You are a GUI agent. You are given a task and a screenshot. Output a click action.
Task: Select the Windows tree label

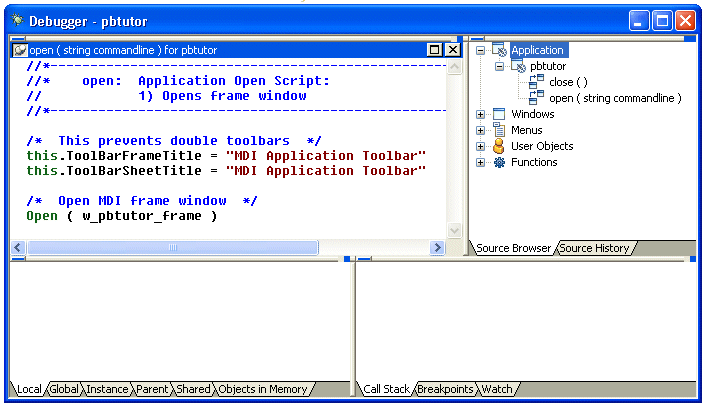click(x=532, y=114)
